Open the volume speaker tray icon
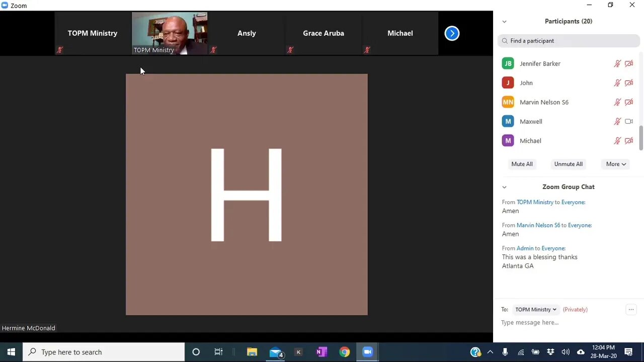Screen dimensions: 644x362 coord(566,352)
